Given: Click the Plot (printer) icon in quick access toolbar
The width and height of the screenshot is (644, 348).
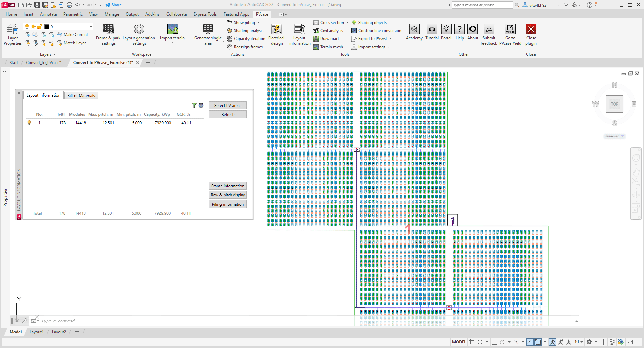Looking at the screenshot, I should point(69,5).
